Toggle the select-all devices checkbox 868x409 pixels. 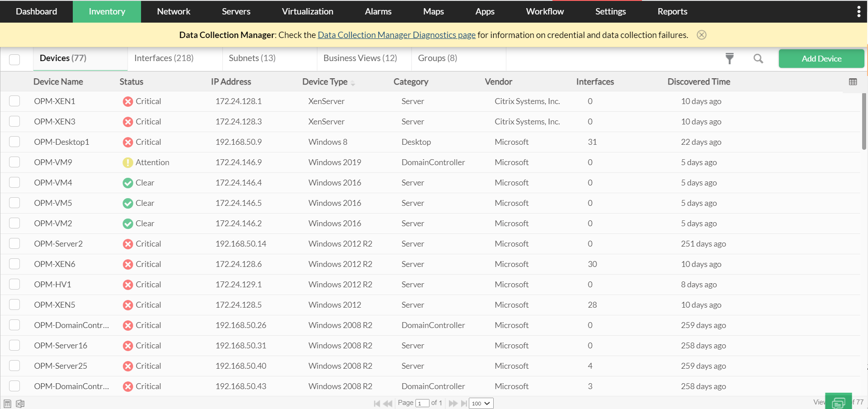(x=14, y=59)
